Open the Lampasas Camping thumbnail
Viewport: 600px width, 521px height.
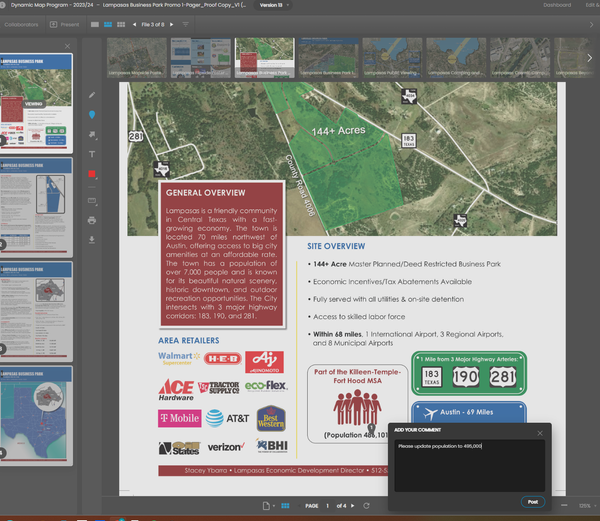tap(456, 58)
